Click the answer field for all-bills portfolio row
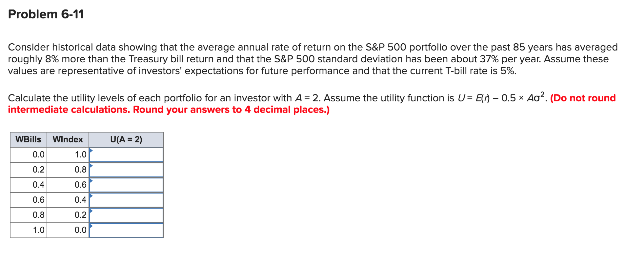 point(128,230)
